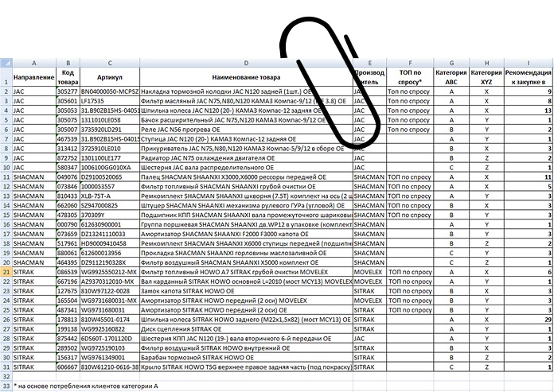The image size is (554, 392).
Task: Select article cell HD90009410458
Action: coord(110,244)
